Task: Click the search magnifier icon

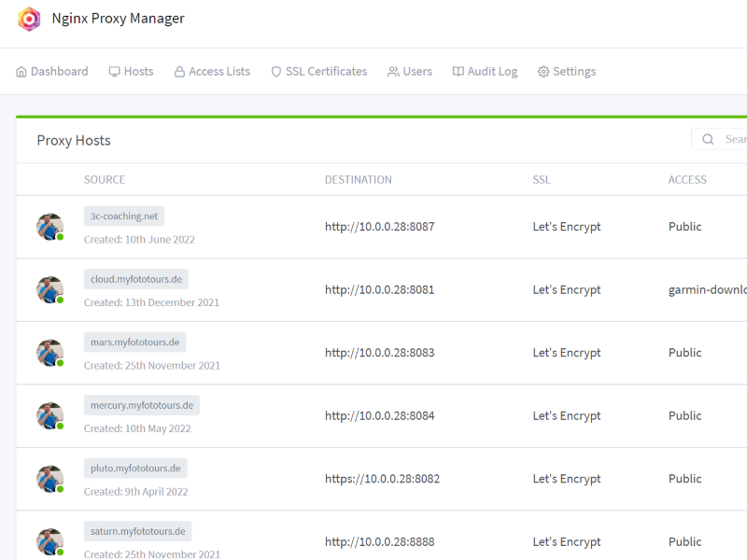Action: pos(708,139)
